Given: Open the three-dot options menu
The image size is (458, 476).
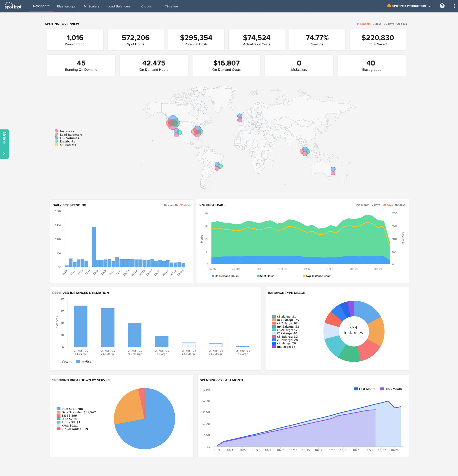Looking at the screenshot, I should coord(454,6).
